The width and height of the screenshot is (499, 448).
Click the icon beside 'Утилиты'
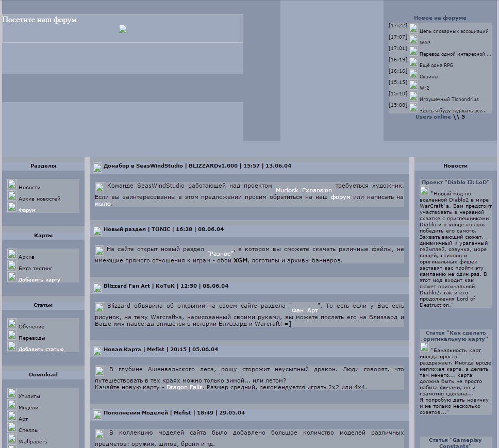(12, 393)
